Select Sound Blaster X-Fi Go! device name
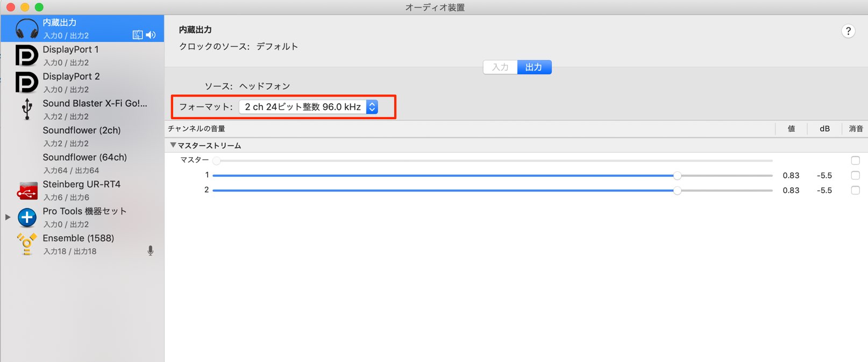 [95, 103]
